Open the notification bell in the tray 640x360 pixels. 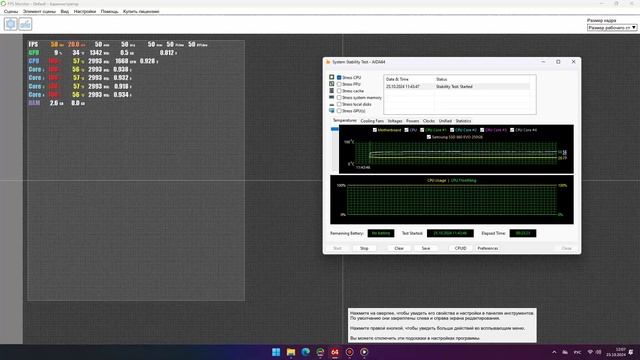[631, 352]
